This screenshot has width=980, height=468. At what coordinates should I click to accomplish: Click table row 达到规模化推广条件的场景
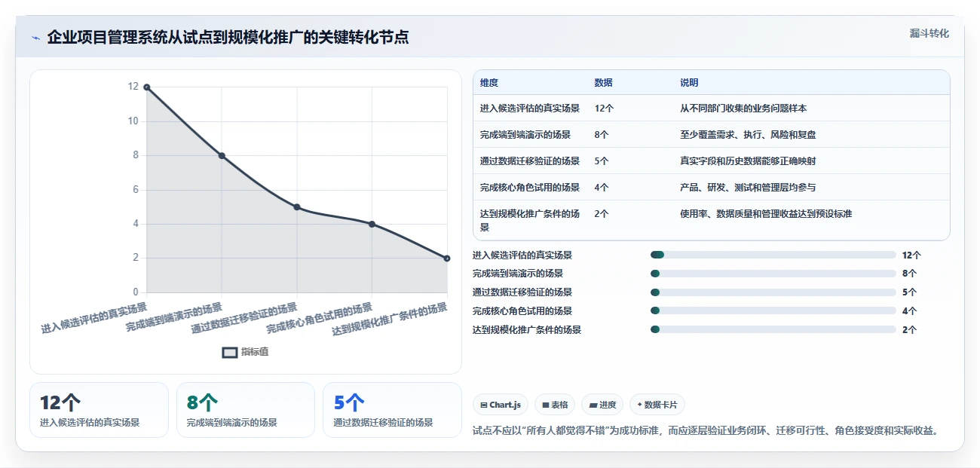tap(711, 220)
